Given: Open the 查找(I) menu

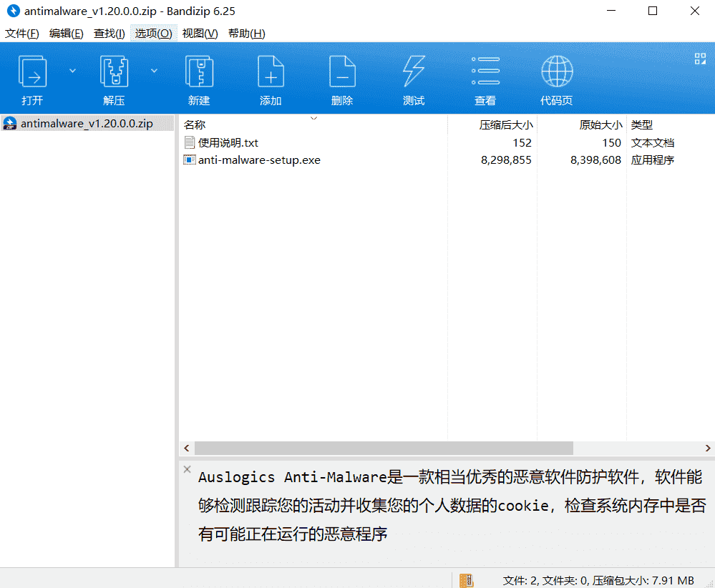Looking at the screenshot, I should [109, 34].
